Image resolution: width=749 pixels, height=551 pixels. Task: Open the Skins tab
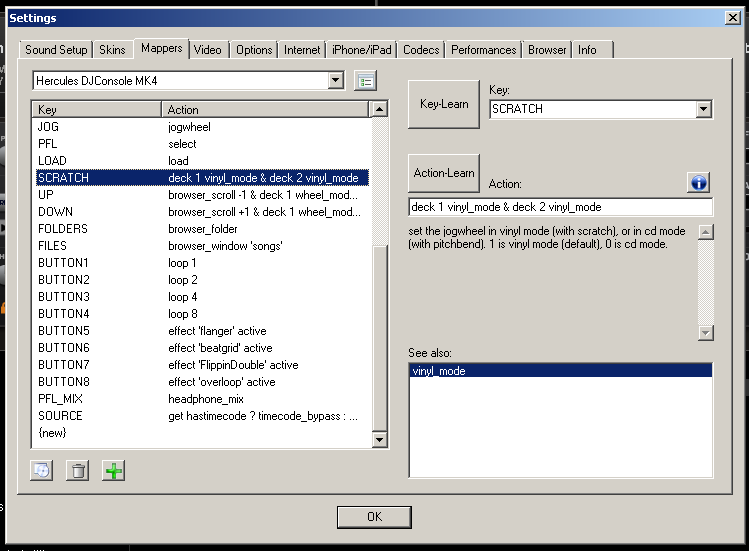tap(113, 50)
